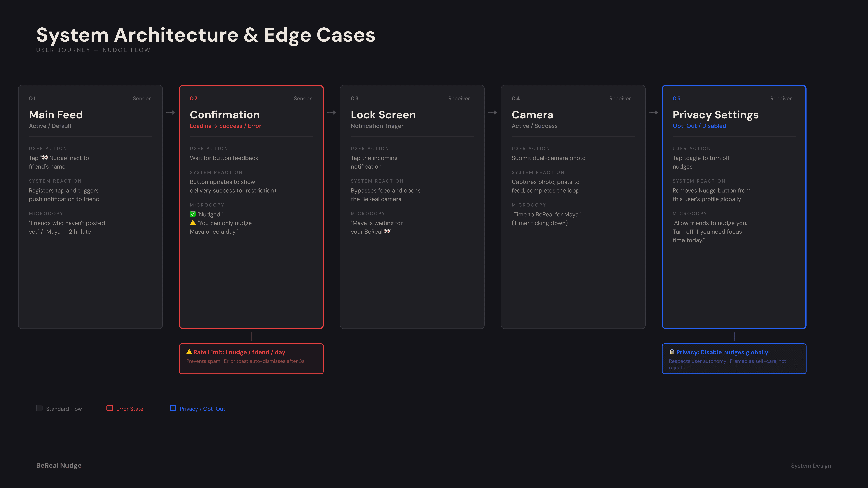Click the Standard Flow legend square

pos(39,408)
